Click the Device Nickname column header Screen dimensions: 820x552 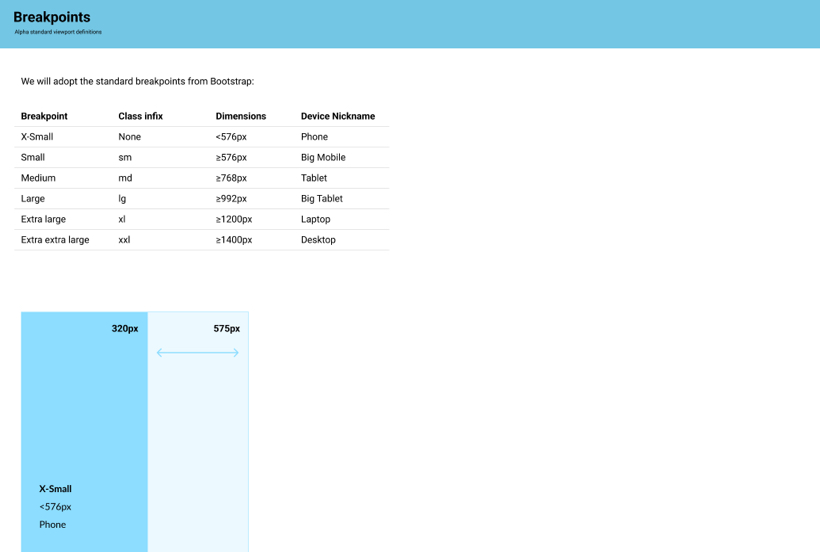338,116
